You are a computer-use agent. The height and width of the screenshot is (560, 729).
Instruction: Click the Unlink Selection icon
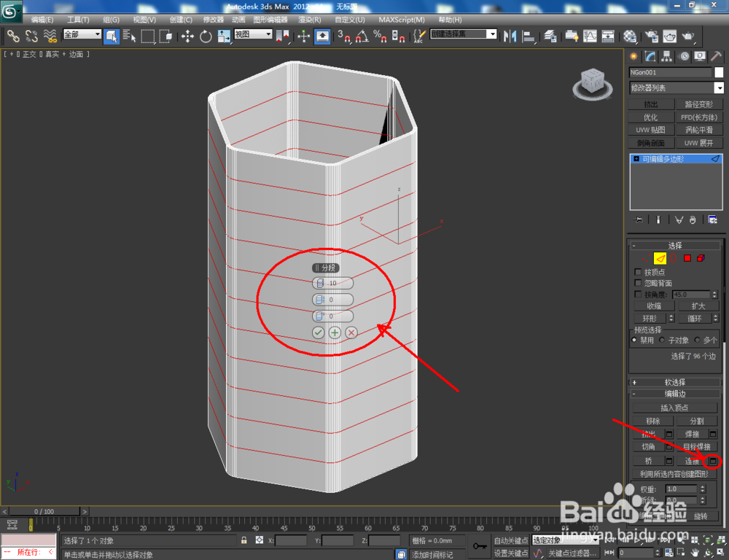click(x=31, y=36)
